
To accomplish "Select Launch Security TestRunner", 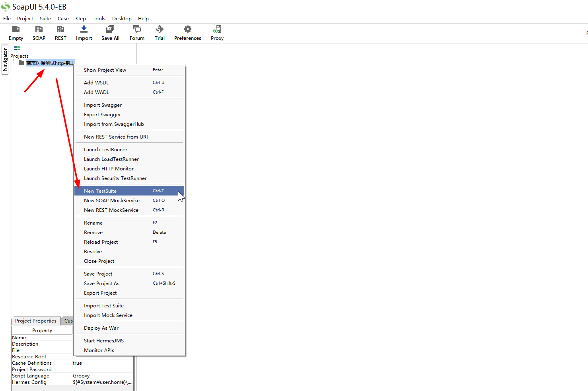I will coord(129,178).
